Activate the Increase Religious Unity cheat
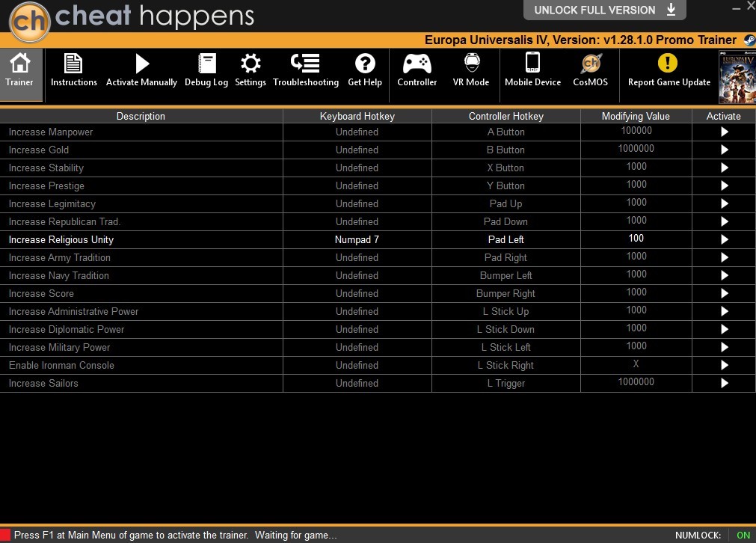Image resolution: width=756 pixels, height=543 pixels. tap(724, 239)
